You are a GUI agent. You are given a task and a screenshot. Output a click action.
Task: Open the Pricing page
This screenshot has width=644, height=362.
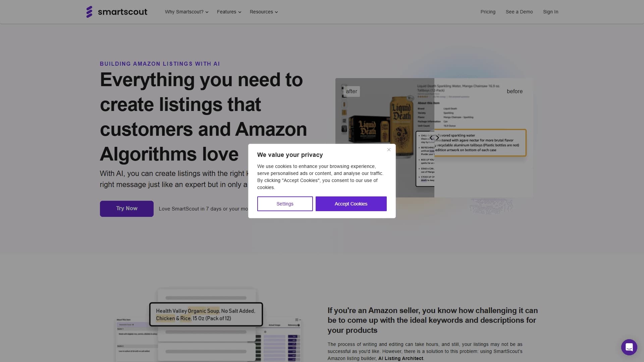click(488, 12)
